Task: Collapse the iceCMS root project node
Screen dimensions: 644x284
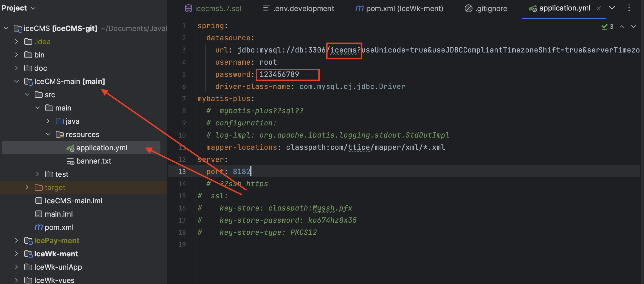Action: pos(6,28)
